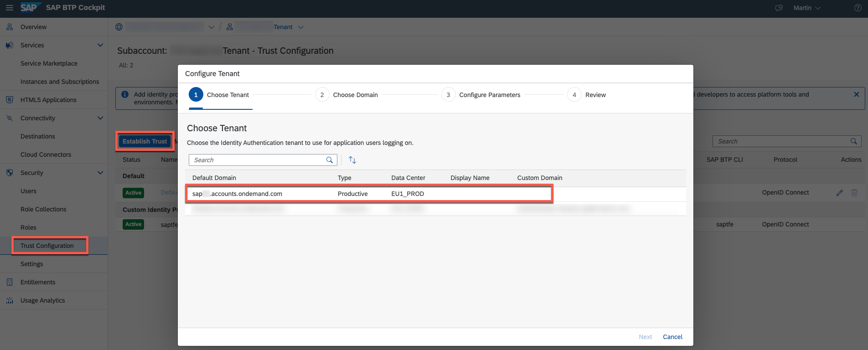Go to Review wizard step
Image resolution: width=868 pixels, height=350 pixels.
pos(587,95)
